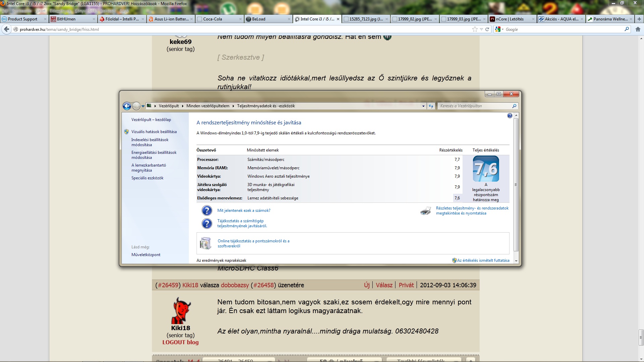Click the 'Válasz' reply link
Image resolution: width=644 pixels, height=362 pixels.
coord(384,285)
